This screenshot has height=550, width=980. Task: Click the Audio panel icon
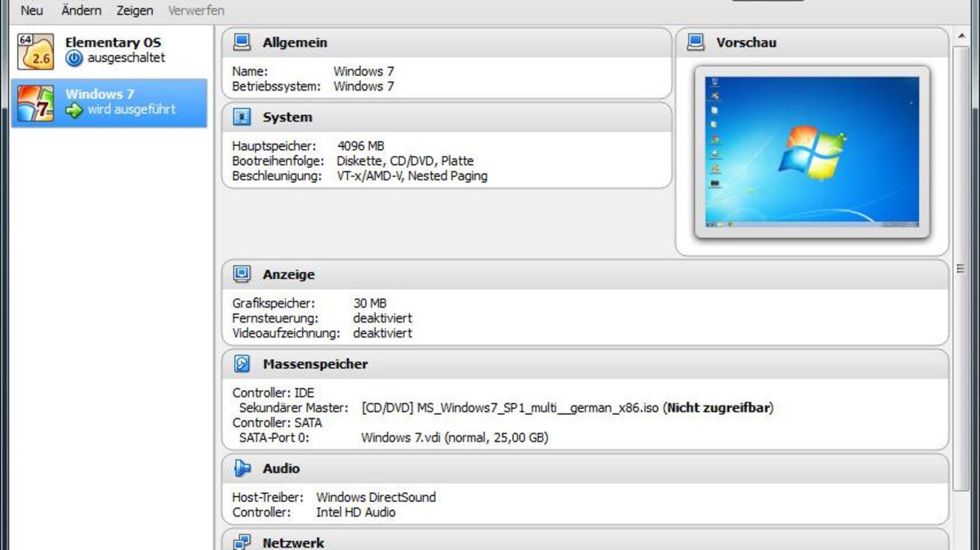tap(241, 468)
